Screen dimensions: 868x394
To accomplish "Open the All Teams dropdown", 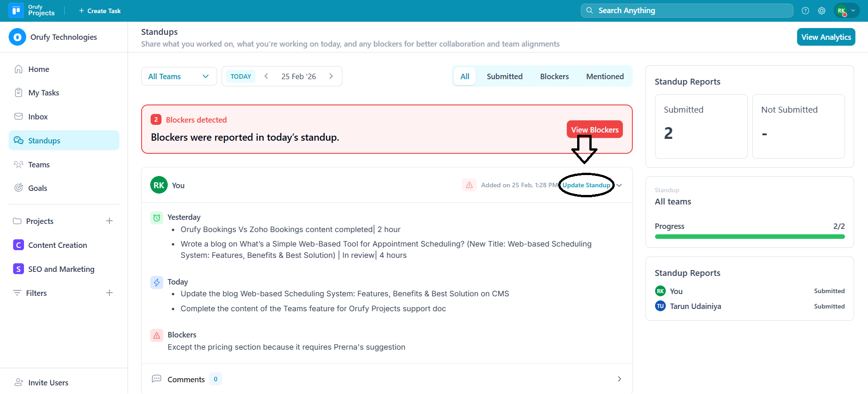I will click(179, 76).
